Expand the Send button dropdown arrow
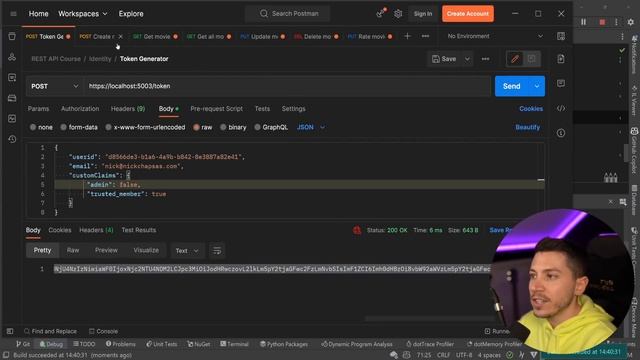The width and height of the screenshot is (640, 360). pos(536,86)
